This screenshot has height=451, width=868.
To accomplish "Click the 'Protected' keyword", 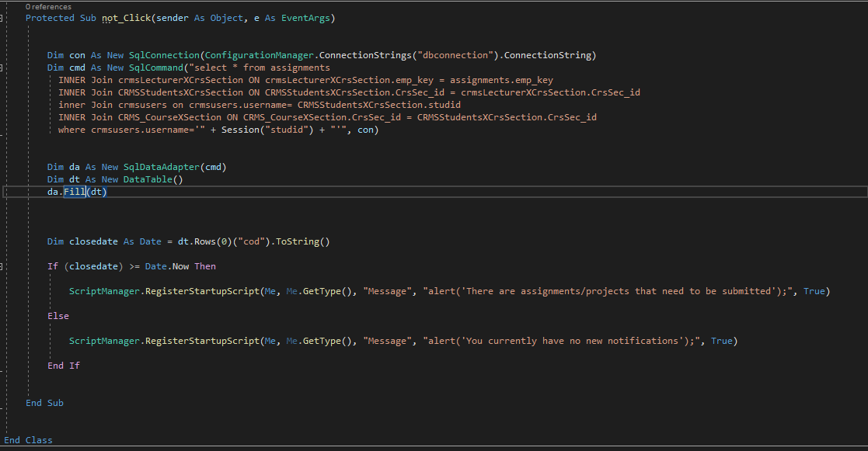I will (50, 18).
